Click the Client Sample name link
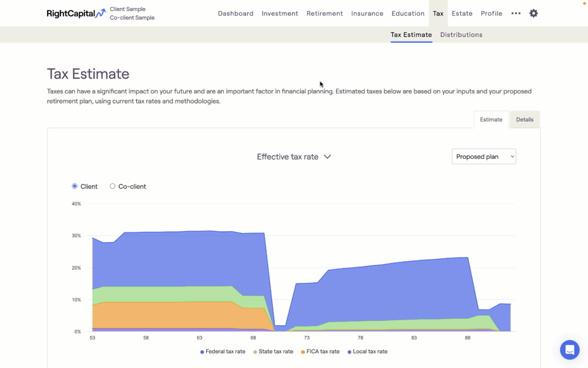588x368 pixels. pos(127,9)
